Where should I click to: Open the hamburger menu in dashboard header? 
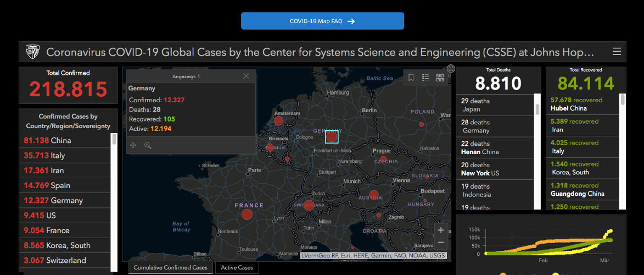click(x=617, y=52)
